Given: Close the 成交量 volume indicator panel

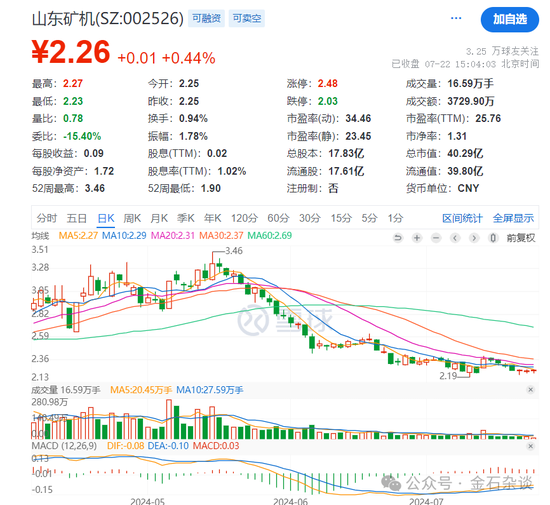Looking at the screenshot, I should click(530, 390).
